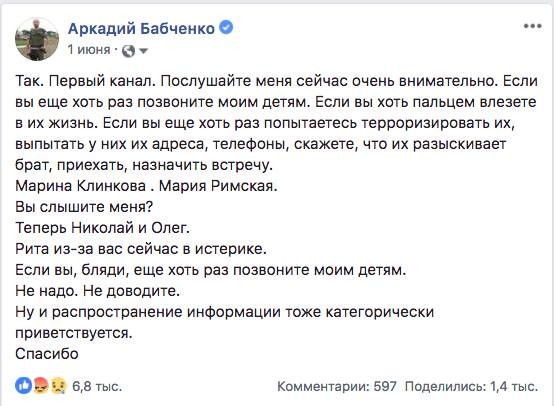Click the line Теперь Николай и Олег.

102,228
